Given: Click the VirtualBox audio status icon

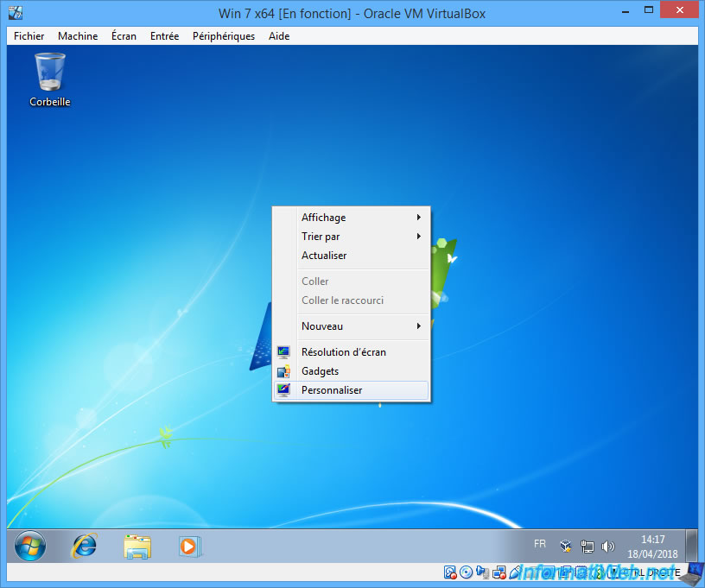Looking at the screenshot, I should [x=482, y=572].
